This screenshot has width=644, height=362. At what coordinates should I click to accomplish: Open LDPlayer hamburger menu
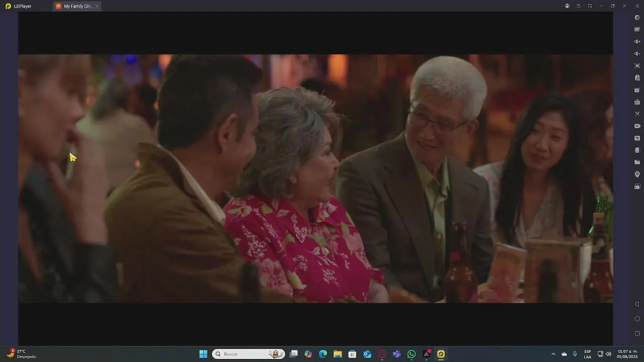[579, 6]
